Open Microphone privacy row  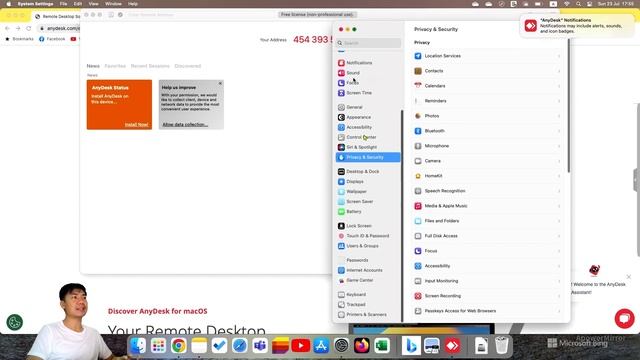pyautogui.click(x=487, y=146)
